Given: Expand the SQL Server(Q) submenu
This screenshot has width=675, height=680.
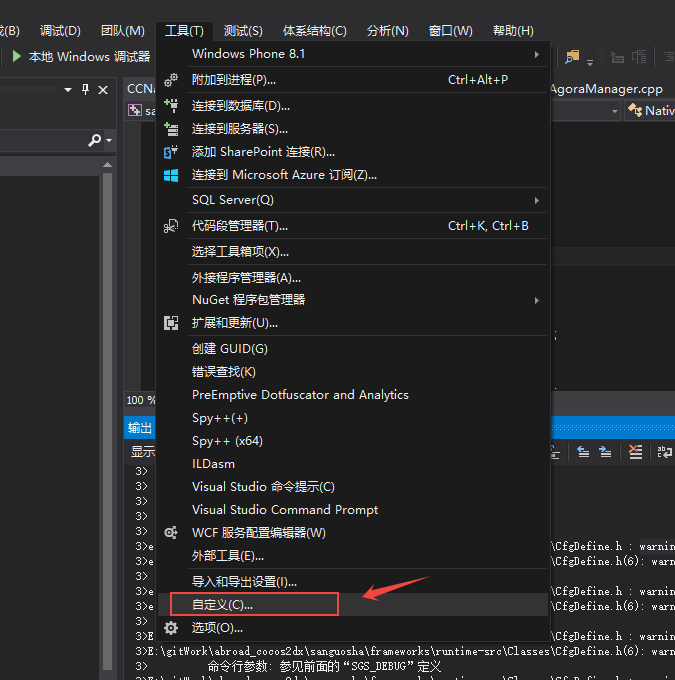Looking at the screenshot, I should pyautogui.click(x=353, y=200).
